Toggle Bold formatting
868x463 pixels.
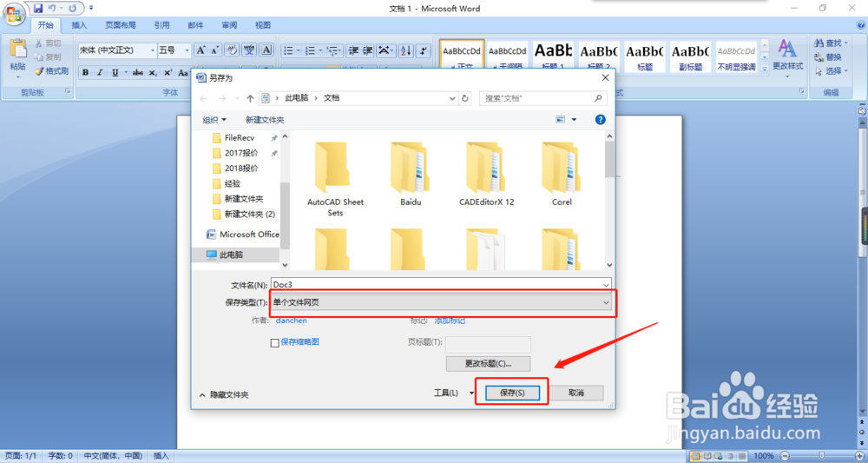pyautogui.click(x=86, y=73)
